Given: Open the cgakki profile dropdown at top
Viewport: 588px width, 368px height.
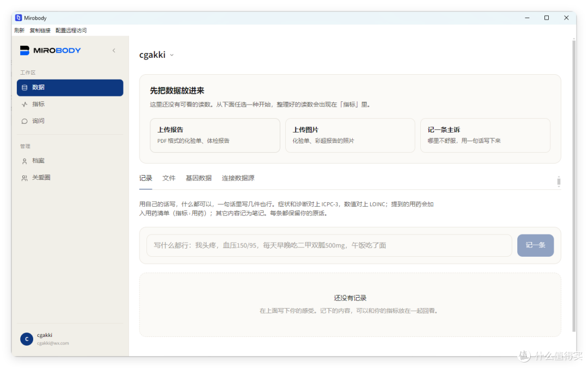Looking at the screenshot, I should [x=156, y=55].
